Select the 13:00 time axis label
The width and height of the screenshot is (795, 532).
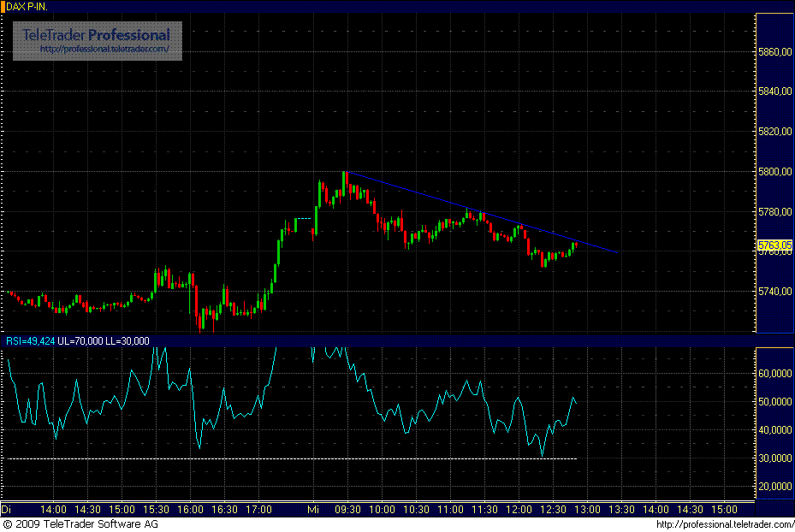(x=588, y=507)
